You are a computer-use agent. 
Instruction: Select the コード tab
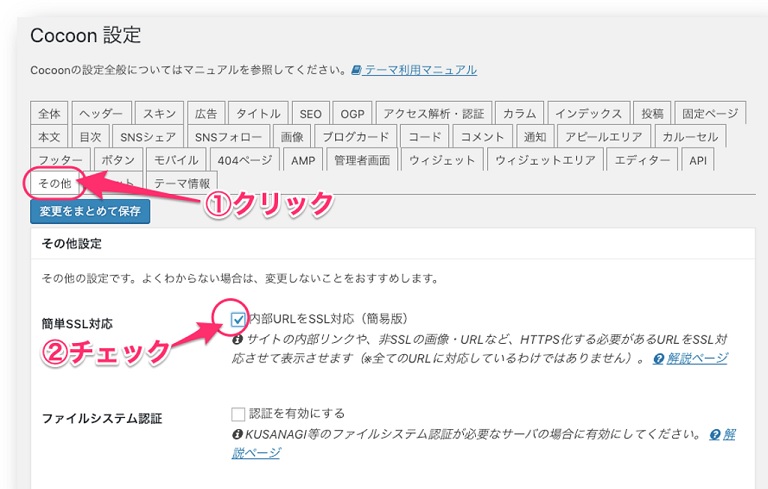coord(425,137)
